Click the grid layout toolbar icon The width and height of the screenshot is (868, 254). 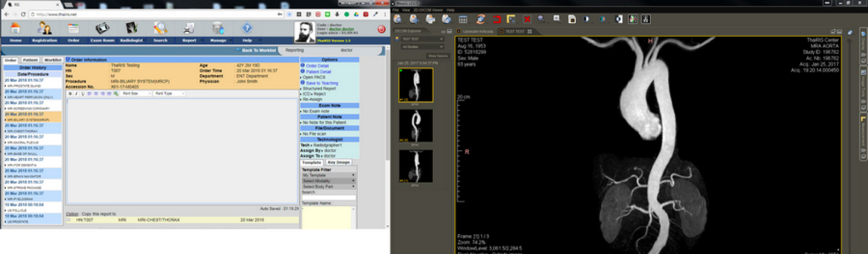pyautogui.click(x=463, y=19)
